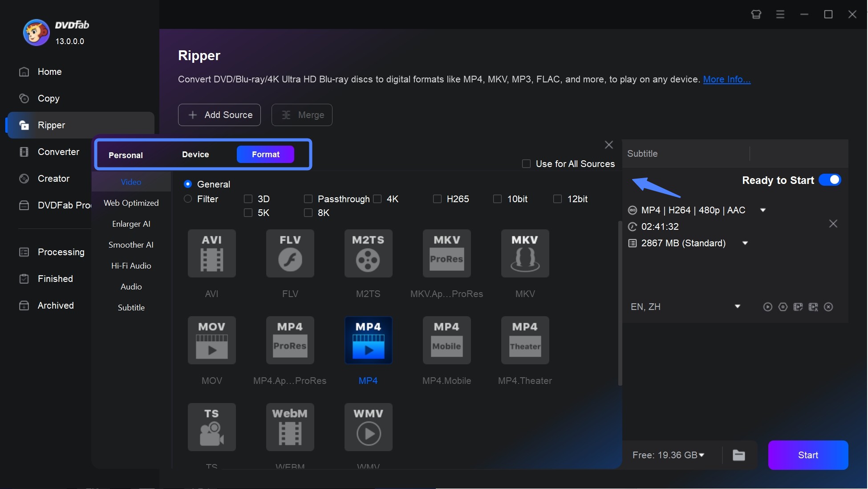Click the More Info link
Screen dimensions: 868x489
[727, 78]
